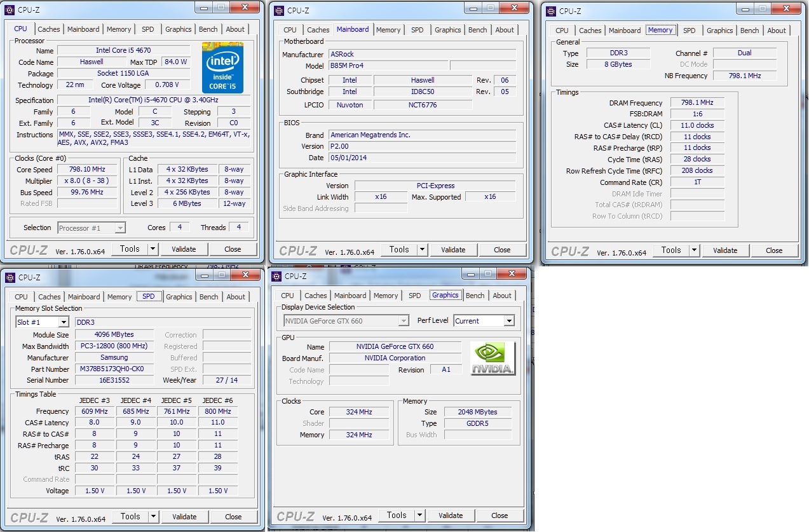Image resolution: width=809 pixels, height=532 pixels.
Task: Select the About tab in the ASRock Mainboard window
Action: click(x=505, y=30)
